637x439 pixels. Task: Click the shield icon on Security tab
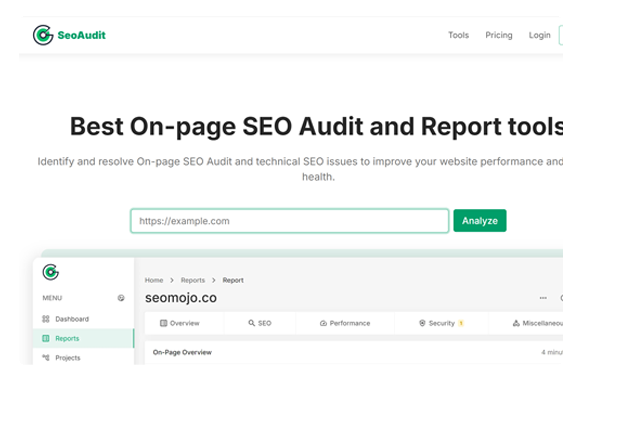(x=423, y=324)
